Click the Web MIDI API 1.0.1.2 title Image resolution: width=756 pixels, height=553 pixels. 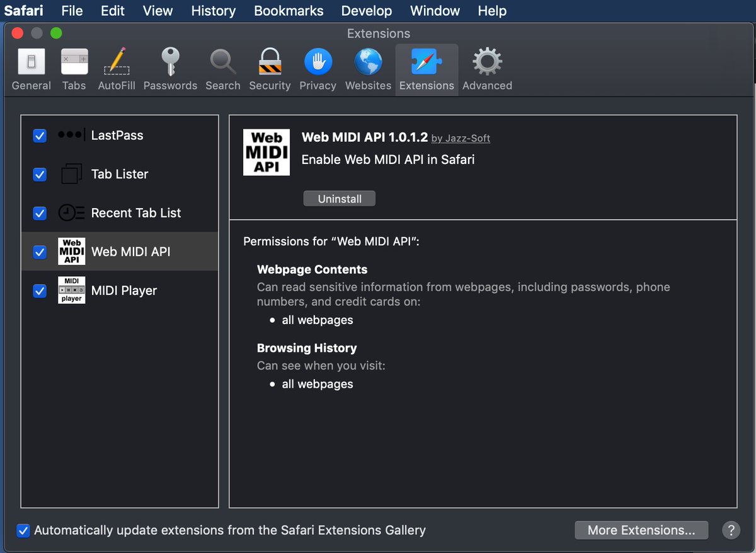365,137
